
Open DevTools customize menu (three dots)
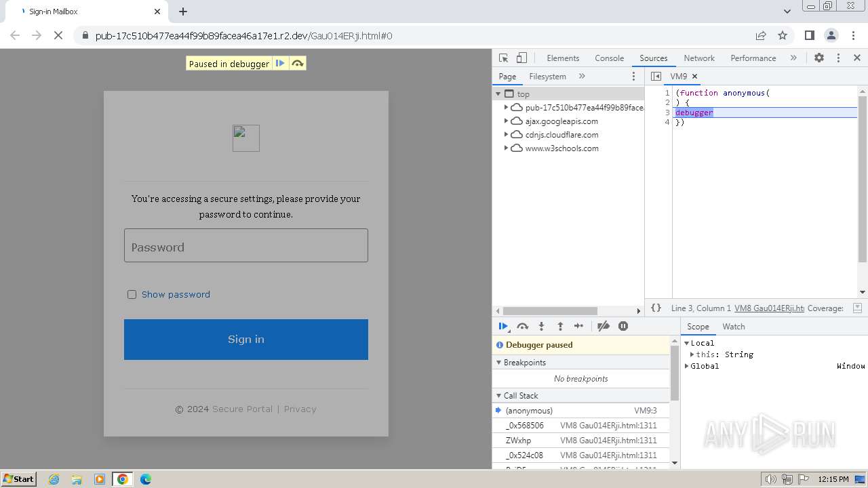pos(838,58)
